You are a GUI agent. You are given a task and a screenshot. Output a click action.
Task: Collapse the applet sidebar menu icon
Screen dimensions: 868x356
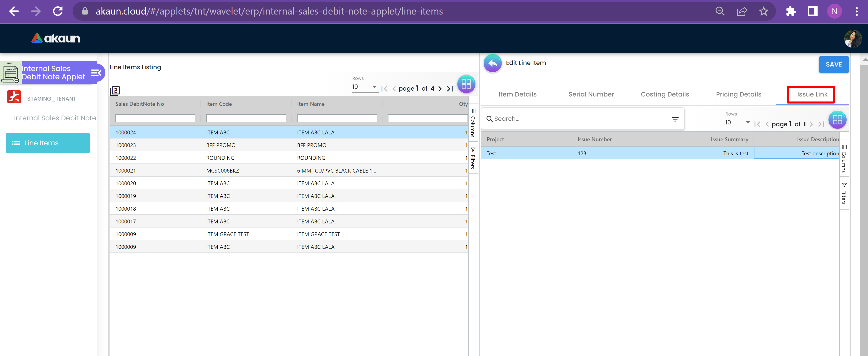96,73
